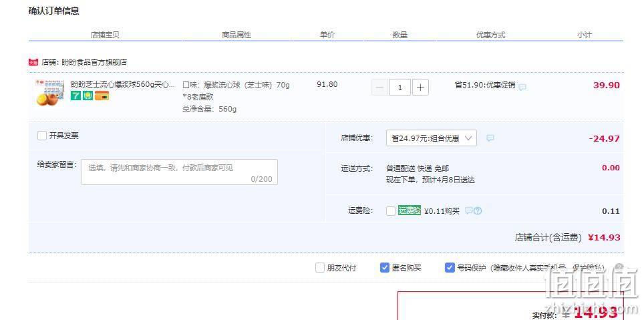Viewport: 644px width, 320px height.
Task: Click 普通配送 快递 免邮 shipping text
Action: pyautogui.click(x=418, y=168)
